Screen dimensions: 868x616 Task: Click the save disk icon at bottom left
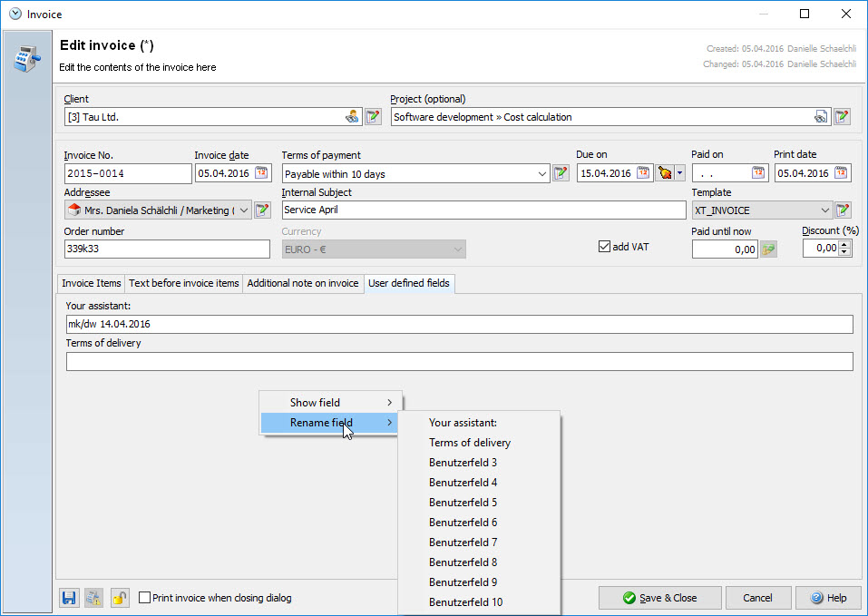69,598
